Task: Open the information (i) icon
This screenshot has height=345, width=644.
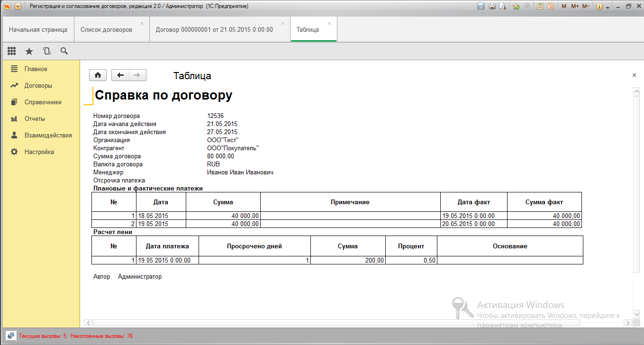Action: pos(599,6)
